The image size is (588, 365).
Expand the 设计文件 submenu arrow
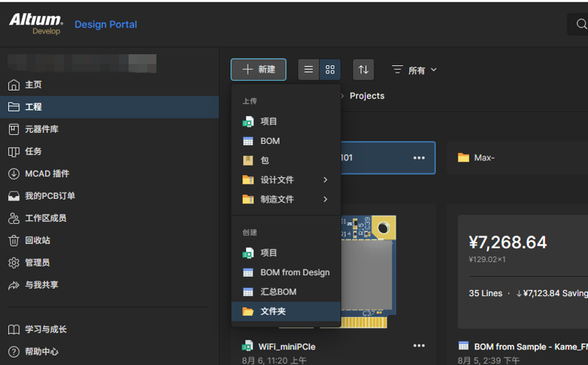click(x=326, y=180)
